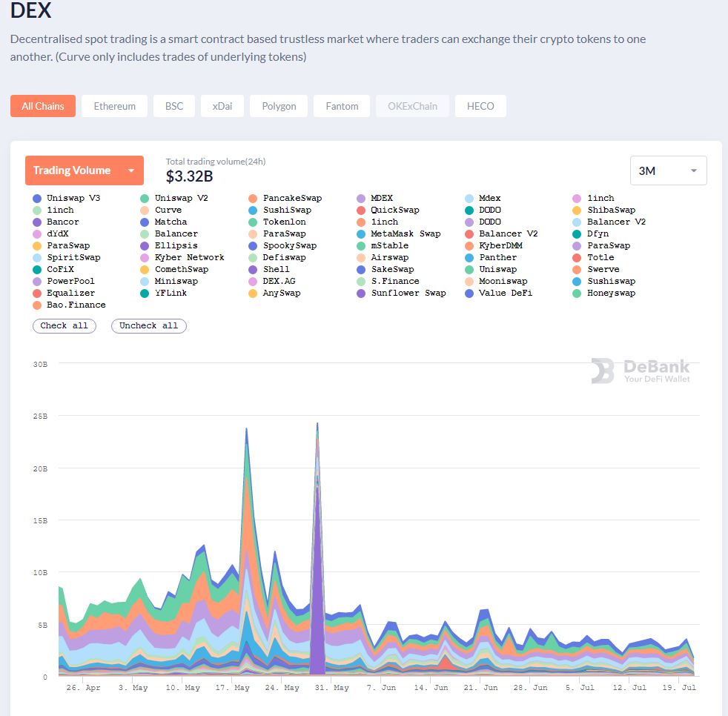The width and height of the screenshot is (728, 716).
Task: Click the 21. Jun label on the x-axis
Action: coord(480,688)
